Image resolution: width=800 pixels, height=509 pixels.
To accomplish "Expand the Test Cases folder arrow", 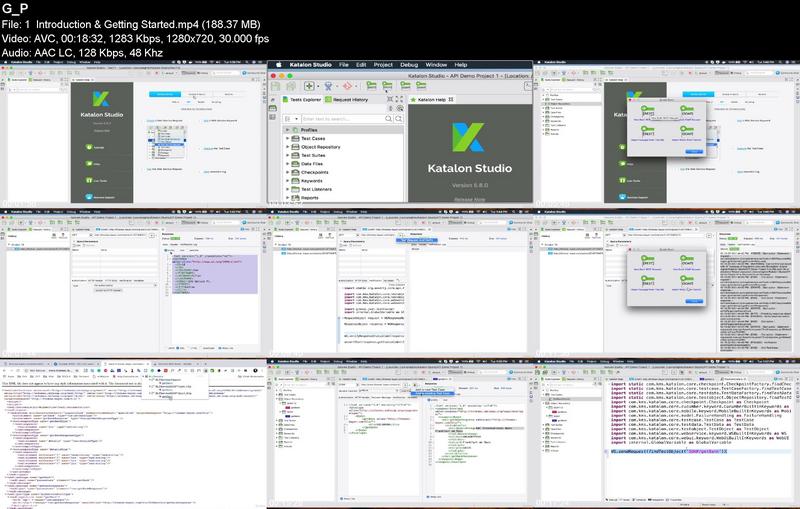I will [287, 138].
